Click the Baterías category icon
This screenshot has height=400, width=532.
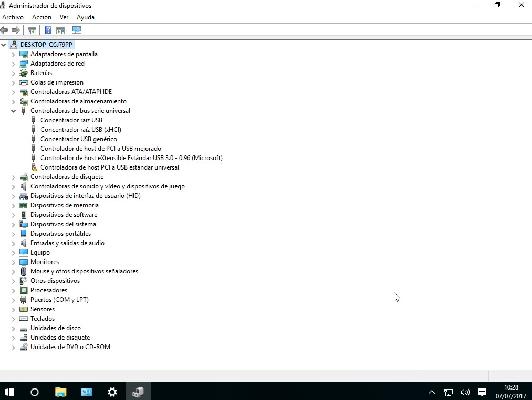pyautogui.click(x=24, y=73)
